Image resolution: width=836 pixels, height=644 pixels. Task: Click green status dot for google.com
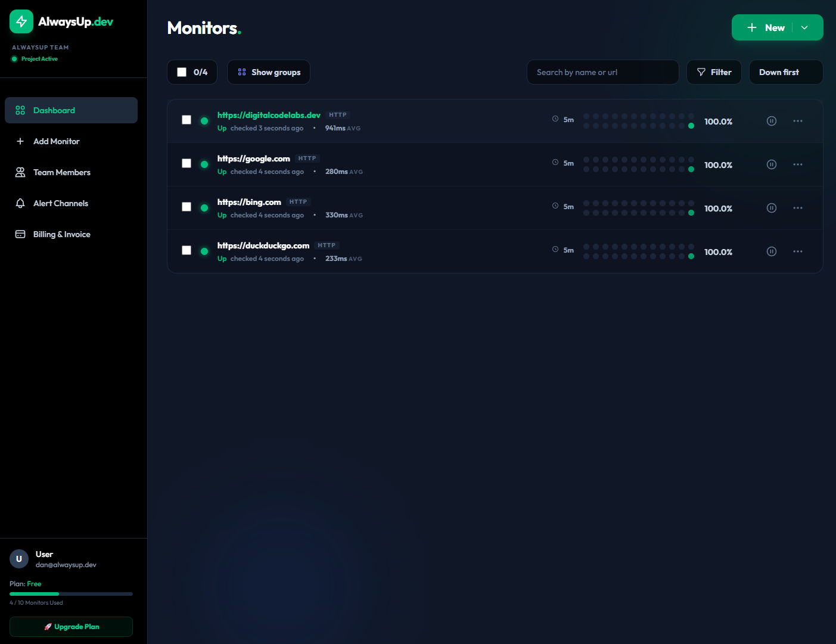pyautogui.click(x=204, y=164)
